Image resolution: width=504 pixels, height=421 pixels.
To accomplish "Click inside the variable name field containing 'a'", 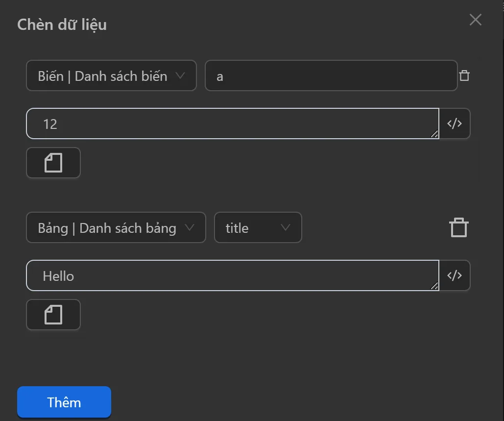I will (x=331, y=75).
